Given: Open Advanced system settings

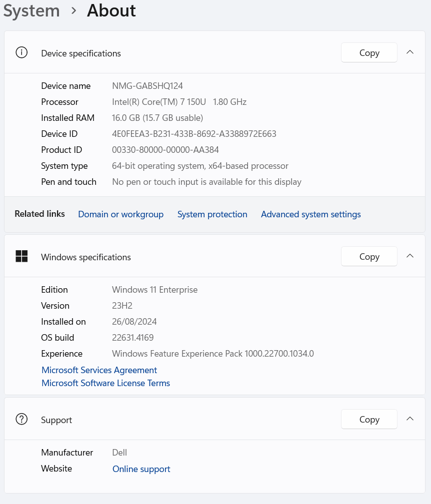Looking at the screenshot, I should pos(310,214).
